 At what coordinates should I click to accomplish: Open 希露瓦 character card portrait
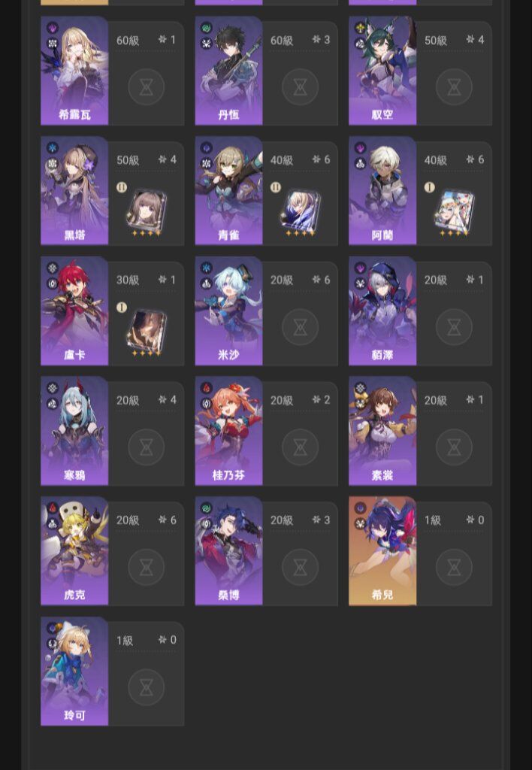74,71
